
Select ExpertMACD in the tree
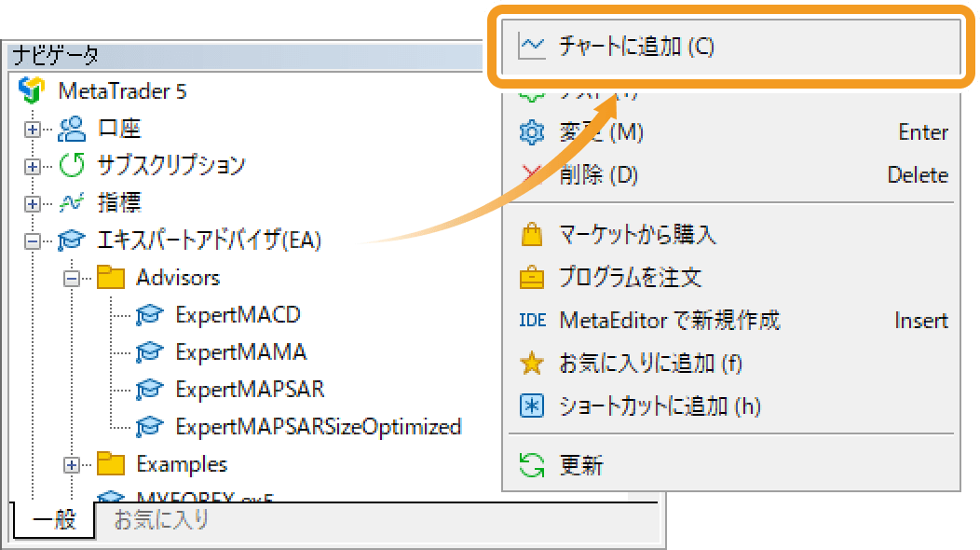[238, 315]
